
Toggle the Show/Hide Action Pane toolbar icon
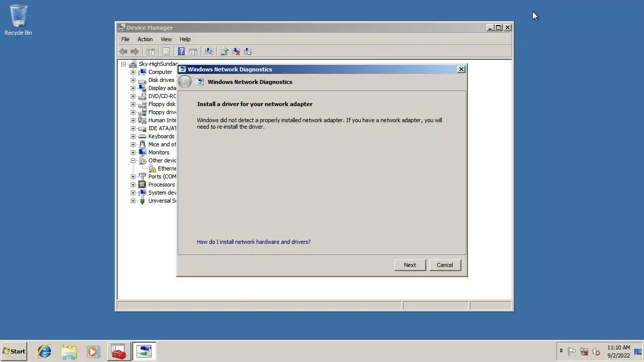193,51
